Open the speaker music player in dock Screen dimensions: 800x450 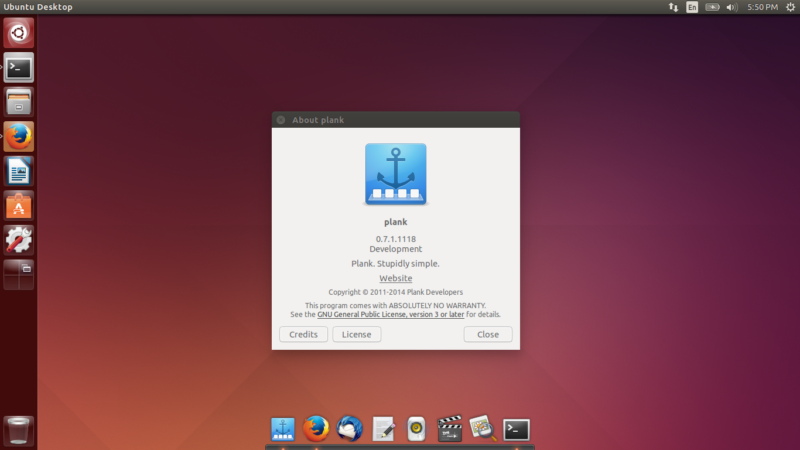[416, 429]
